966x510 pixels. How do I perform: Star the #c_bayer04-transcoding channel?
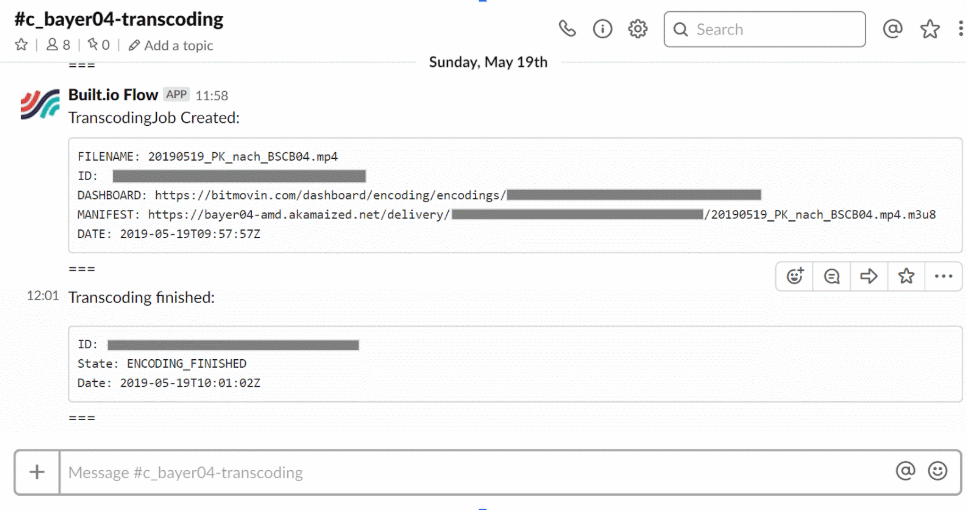(21, 44)
